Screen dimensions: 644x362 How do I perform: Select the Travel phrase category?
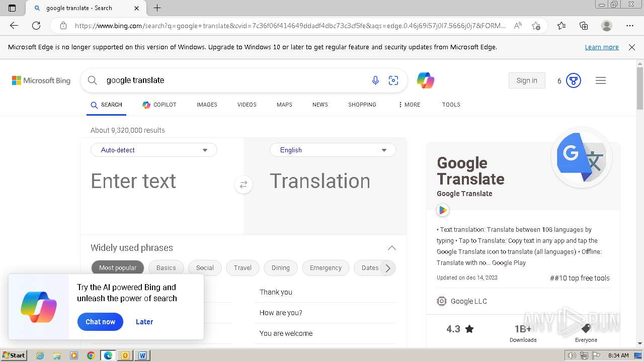coord(243,268)
